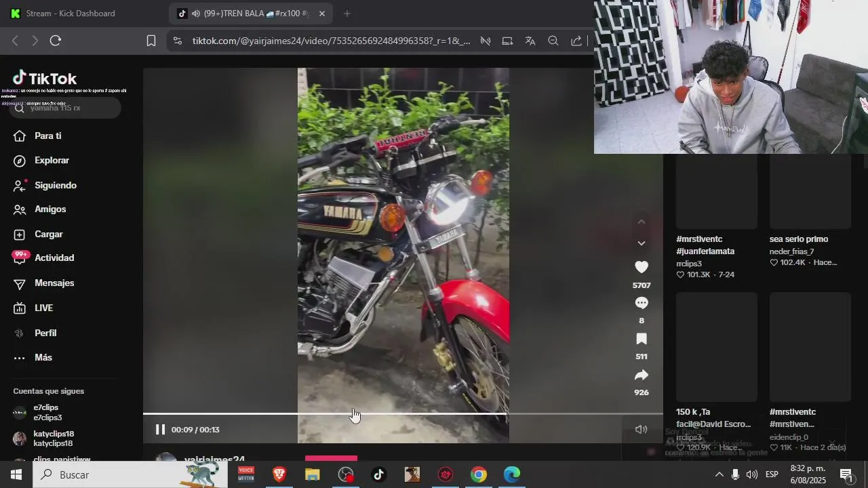Open katyclips18 followed account
The image size is (868, 488).
pyautogui.click(x=53, y=439)
